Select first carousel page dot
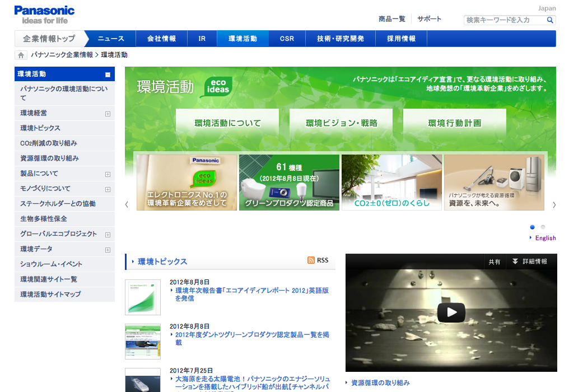 (533, 227)
